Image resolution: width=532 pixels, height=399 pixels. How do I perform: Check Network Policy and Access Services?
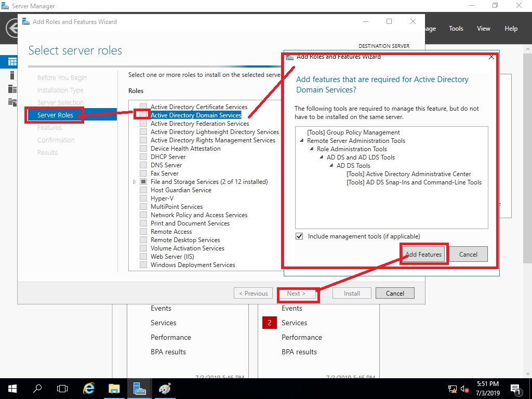pyautogui.click(x=143, y=215)
